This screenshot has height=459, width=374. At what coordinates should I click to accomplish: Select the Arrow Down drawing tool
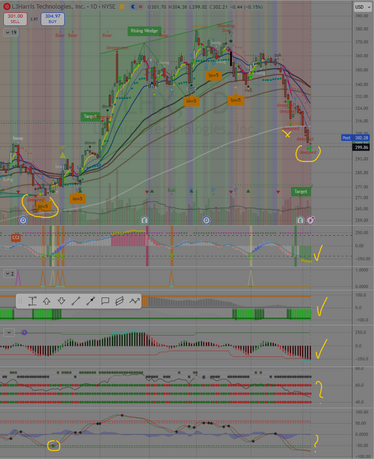[x=61, y=301]
